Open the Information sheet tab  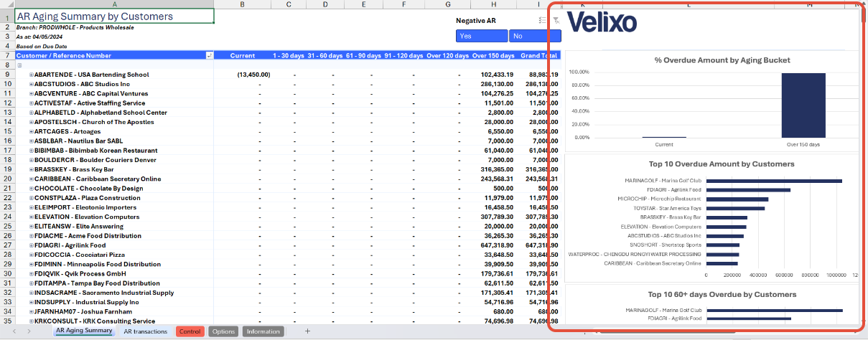pyautogui.click(x=263, y=331)
